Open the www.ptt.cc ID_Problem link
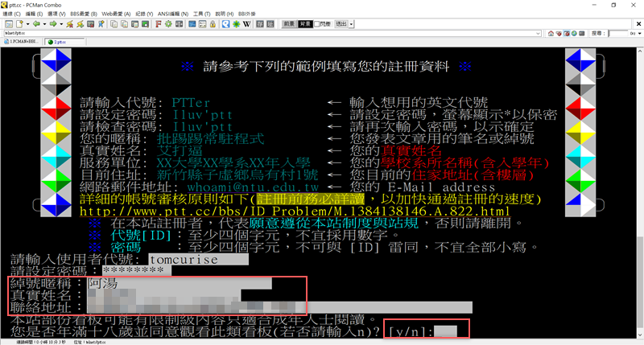The height and width of the screenshot is (345, 644). 295,212
